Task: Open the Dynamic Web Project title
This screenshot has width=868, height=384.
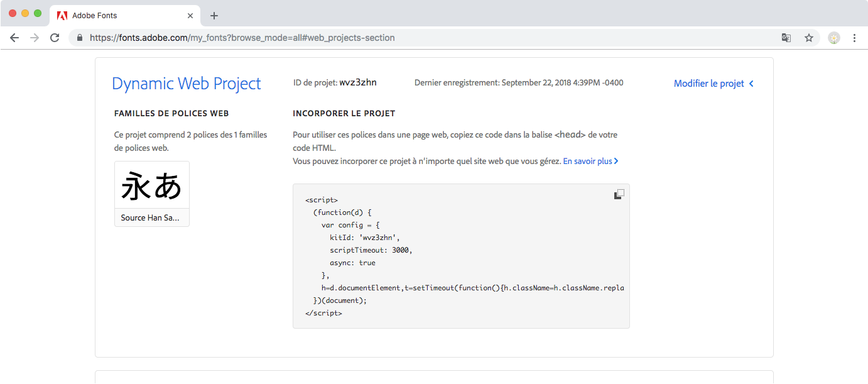Action: point(186,84)
